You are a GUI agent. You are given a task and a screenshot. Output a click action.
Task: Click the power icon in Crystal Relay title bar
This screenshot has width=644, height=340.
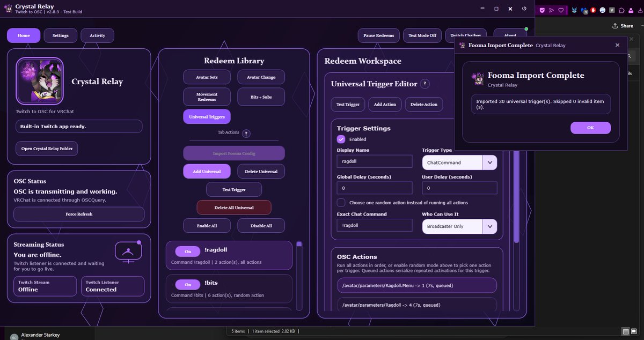[524, 9]
